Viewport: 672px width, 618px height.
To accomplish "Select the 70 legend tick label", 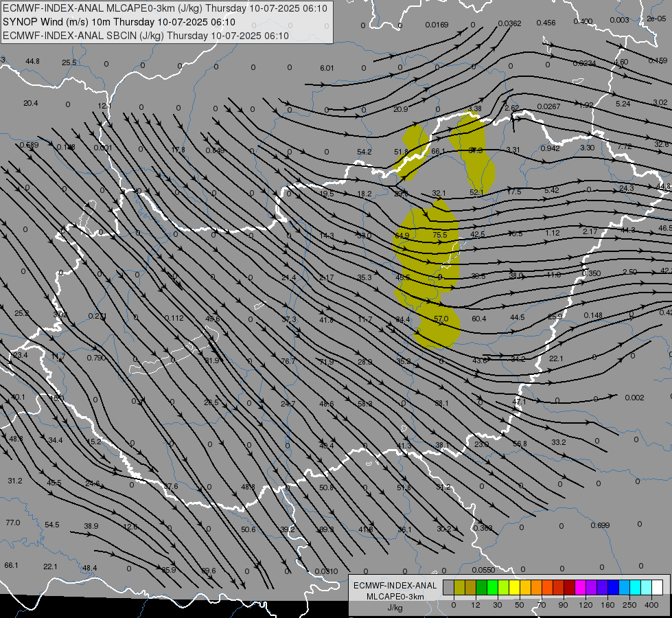I will 542,605.
